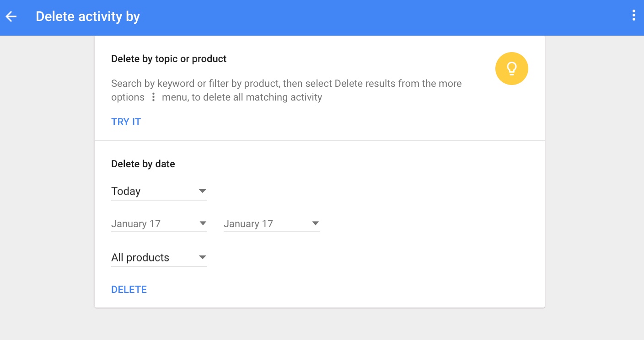Click the Delete activity by page title

pyautogui.click(x=88, y=16)
